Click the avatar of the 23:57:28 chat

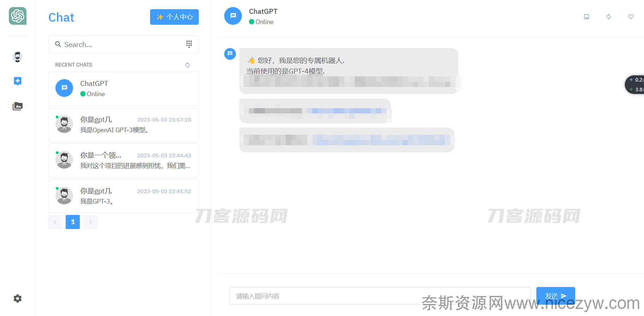(64, 124)
